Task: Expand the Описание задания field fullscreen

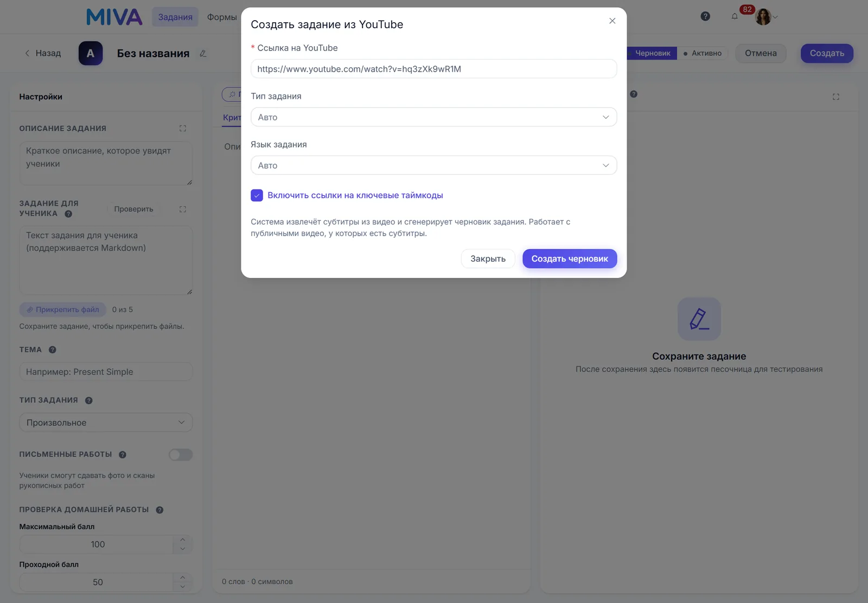Action: click(183, 129)
